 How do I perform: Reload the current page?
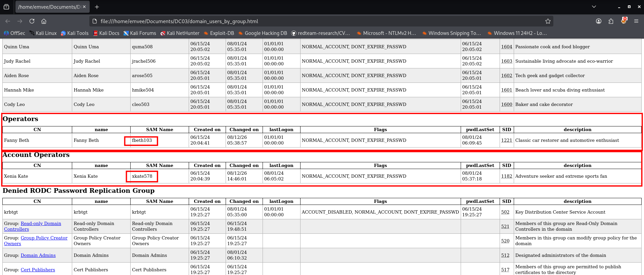[x=32, y=21]
